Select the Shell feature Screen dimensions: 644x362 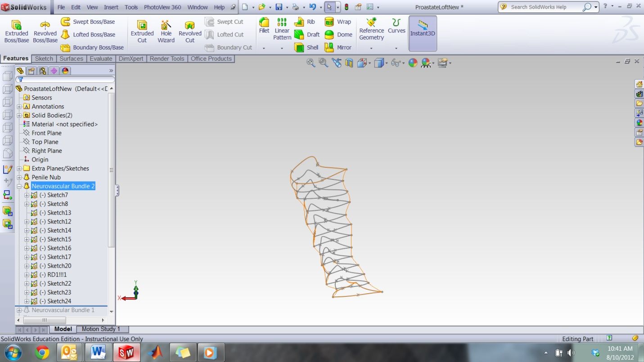click(x=306, y=47)
